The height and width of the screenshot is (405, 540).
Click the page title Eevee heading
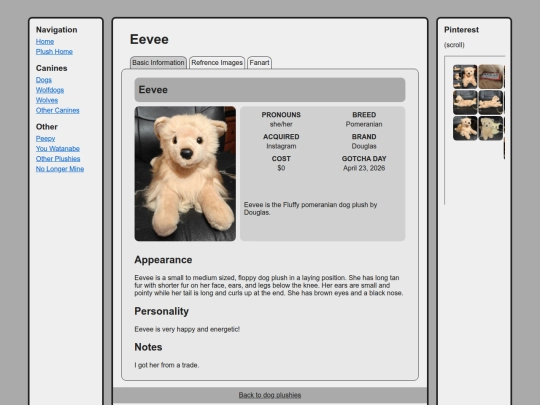[x=149, y=39]
